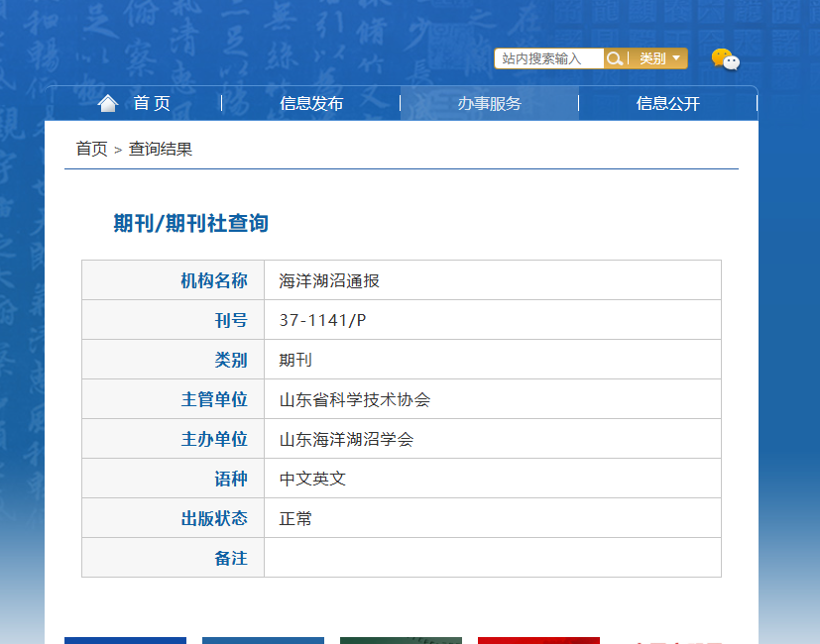This screenshot has height=644, width=820.
Task: Open the 信息发布 menu
Action: click(x=311, y=103)
